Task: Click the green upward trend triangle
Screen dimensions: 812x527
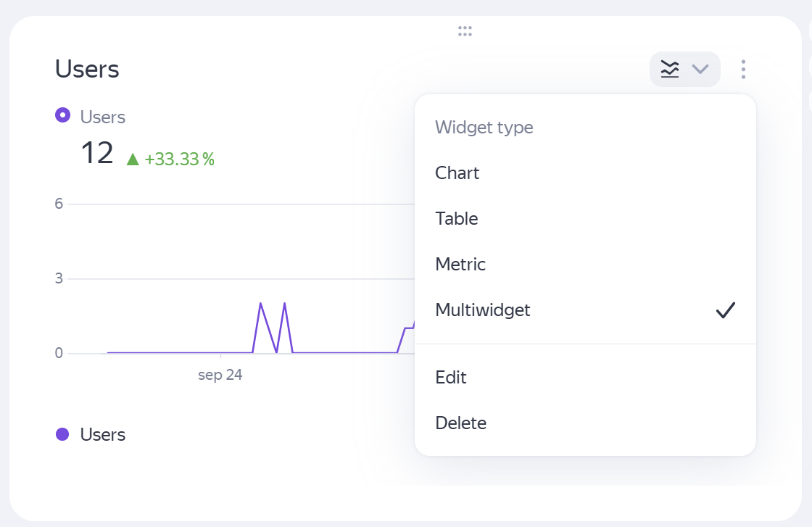Action: pyautogui.click(x=133, y=159)
